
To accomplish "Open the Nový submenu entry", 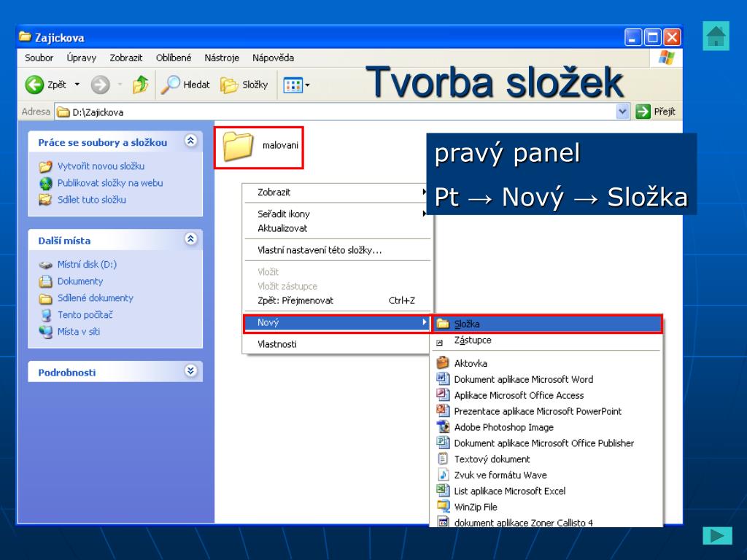I will [x=337, y=323].
